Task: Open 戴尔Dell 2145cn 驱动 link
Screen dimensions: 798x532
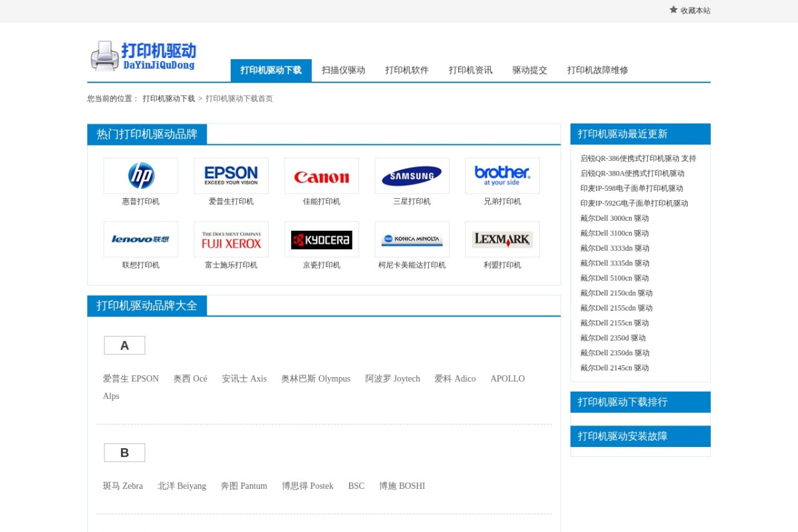Action: 614,368
